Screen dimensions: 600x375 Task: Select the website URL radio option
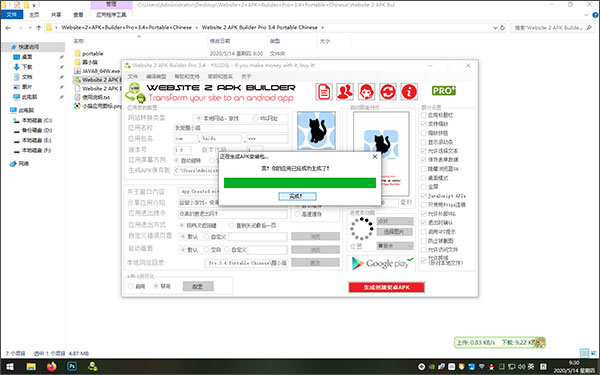256,118
